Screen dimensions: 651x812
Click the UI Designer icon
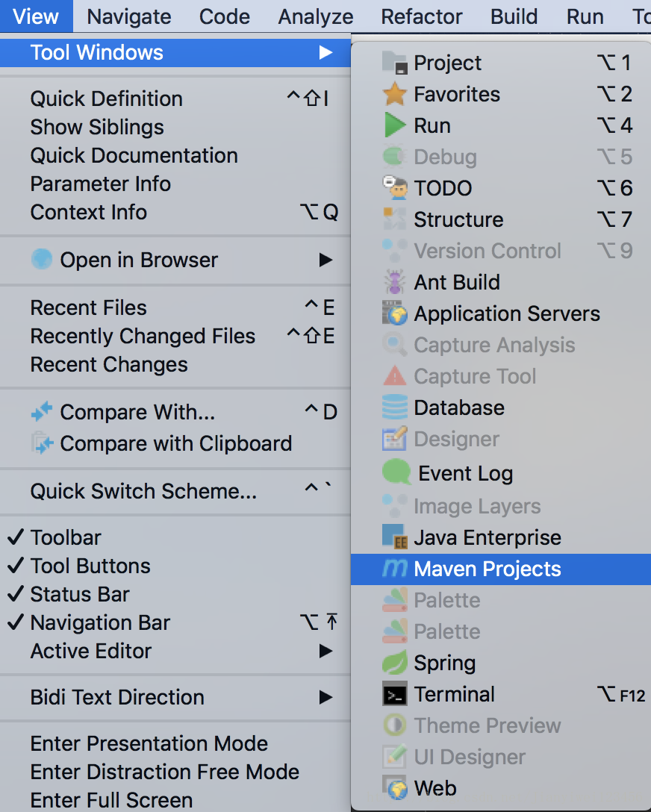tap(395, 757)
